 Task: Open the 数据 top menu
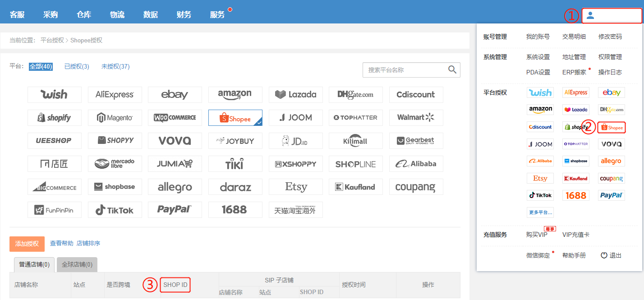(x=151, y=14)
